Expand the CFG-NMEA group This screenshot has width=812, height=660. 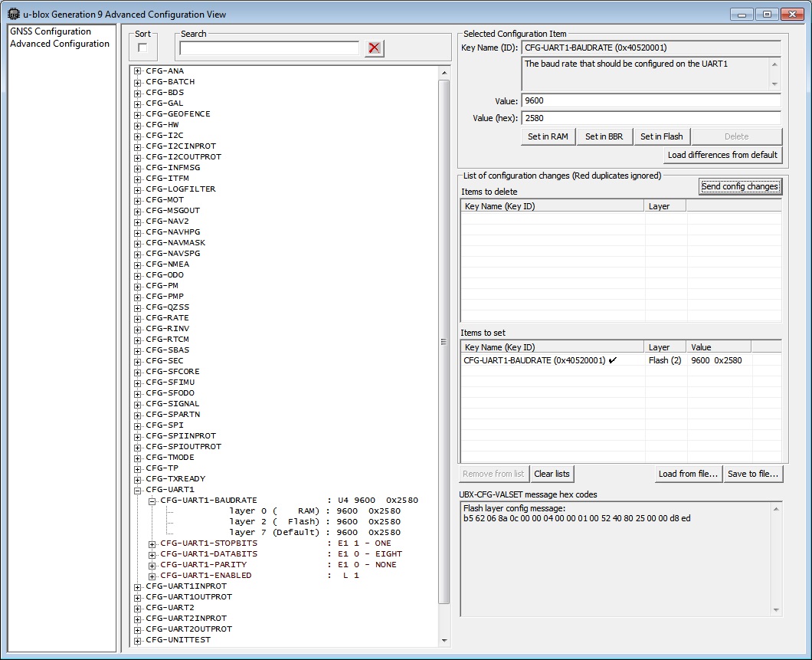[x=138, y=264]
